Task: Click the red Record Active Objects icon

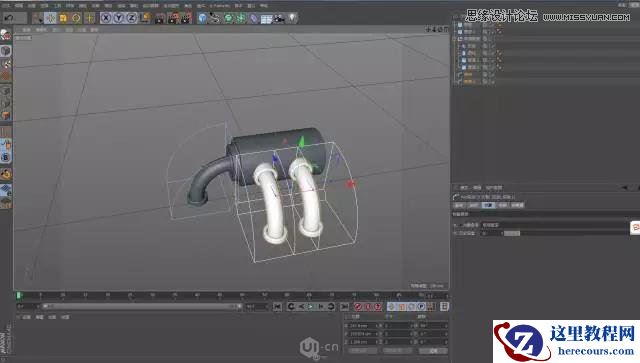Action: (x=358, y=306)
